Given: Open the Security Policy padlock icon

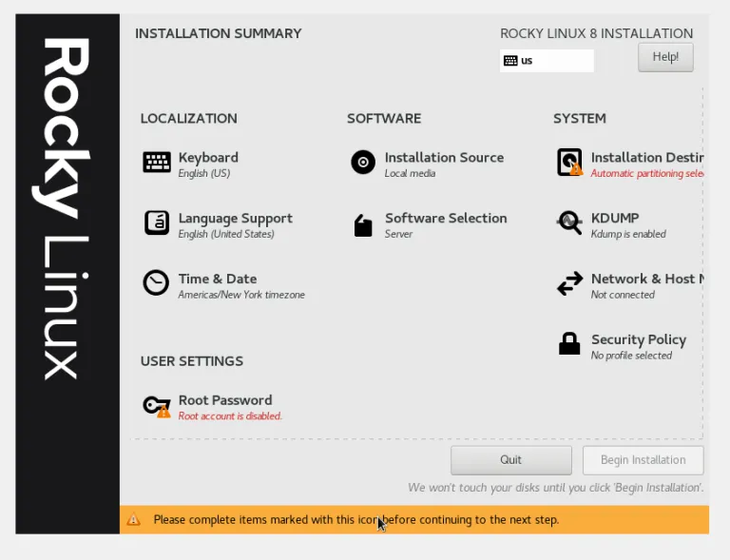Looking at the screenshot, I should pos(569,343).
